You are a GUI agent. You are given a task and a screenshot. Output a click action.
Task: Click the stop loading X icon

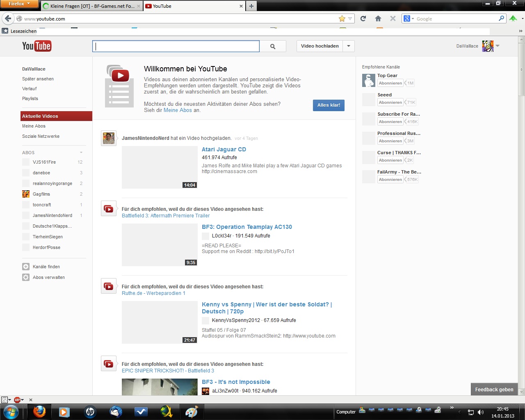click(x=393, y=18)
